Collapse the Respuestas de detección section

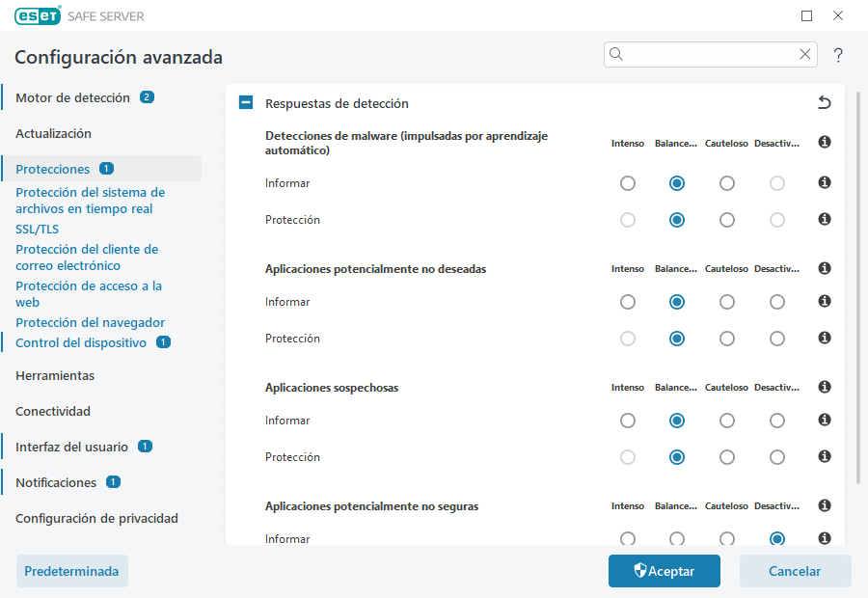[246, 102]
